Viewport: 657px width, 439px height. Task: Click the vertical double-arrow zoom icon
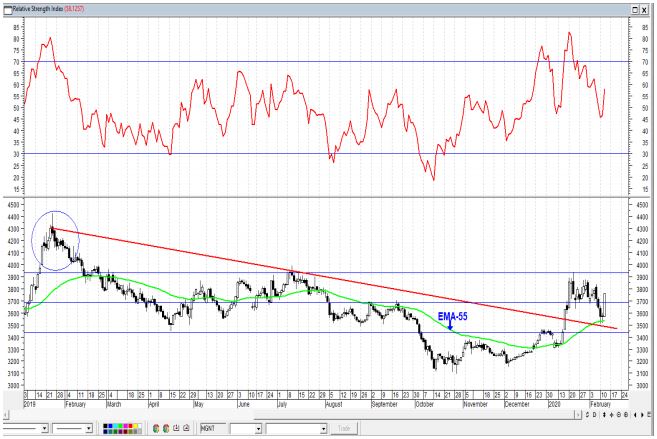[604, 415]
